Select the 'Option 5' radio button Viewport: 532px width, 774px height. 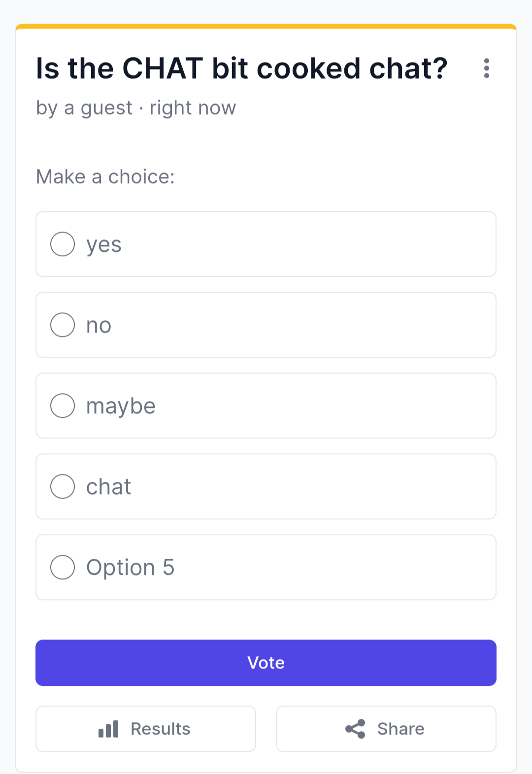(63, 568)
